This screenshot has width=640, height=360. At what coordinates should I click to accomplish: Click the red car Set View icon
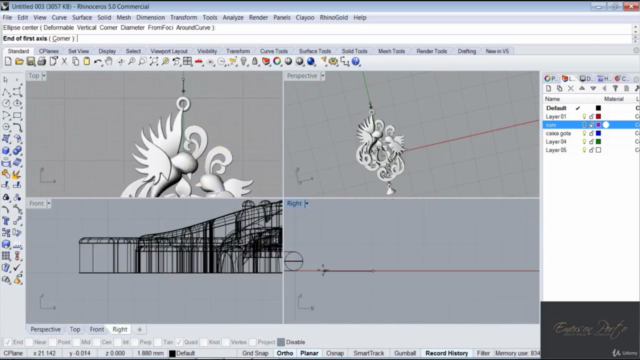199,61
